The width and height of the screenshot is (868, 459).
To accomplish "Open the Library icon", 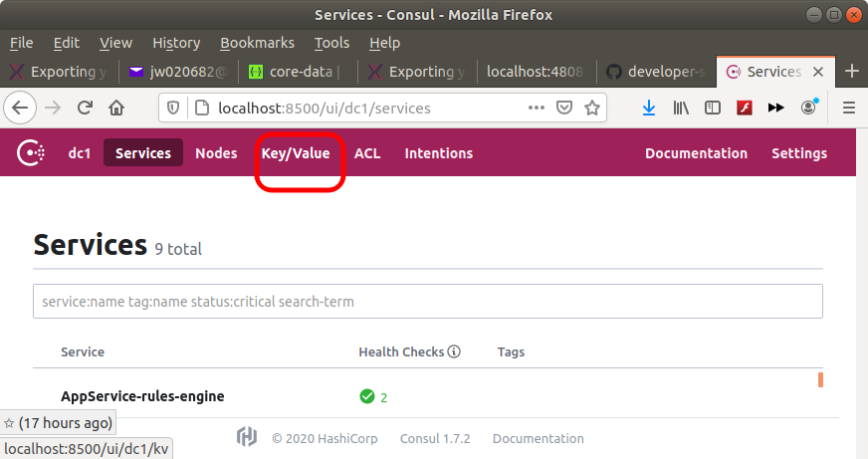I will point(681,108).
